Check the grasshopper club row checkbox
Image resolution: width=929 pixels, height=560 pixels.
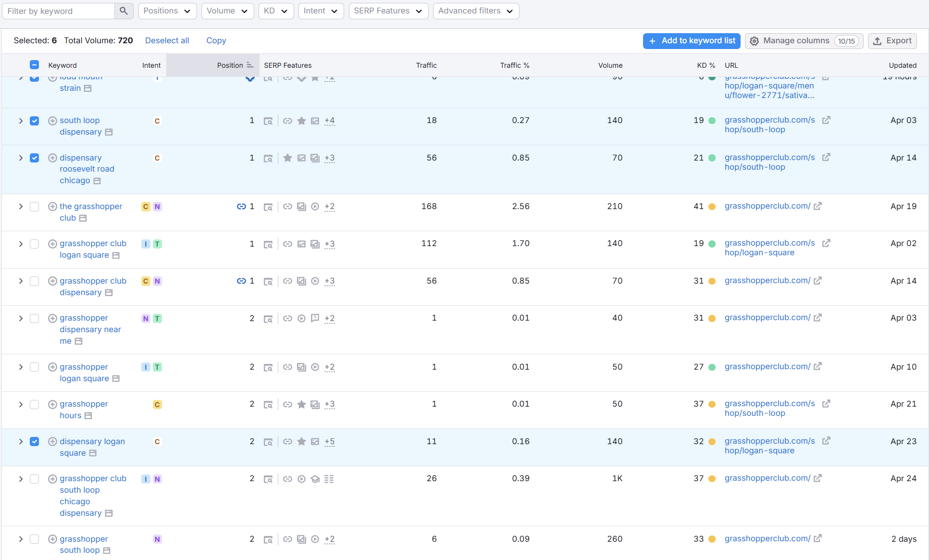pos(34,207)
